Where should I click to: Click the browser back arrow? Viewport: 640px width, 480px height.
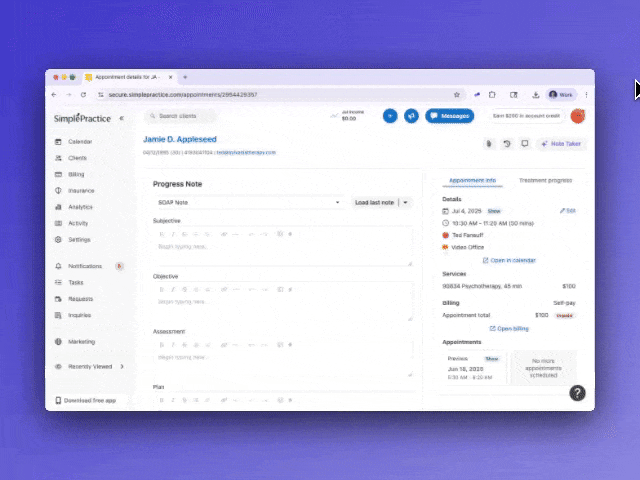pyautogui.click(x=54, y=95)
